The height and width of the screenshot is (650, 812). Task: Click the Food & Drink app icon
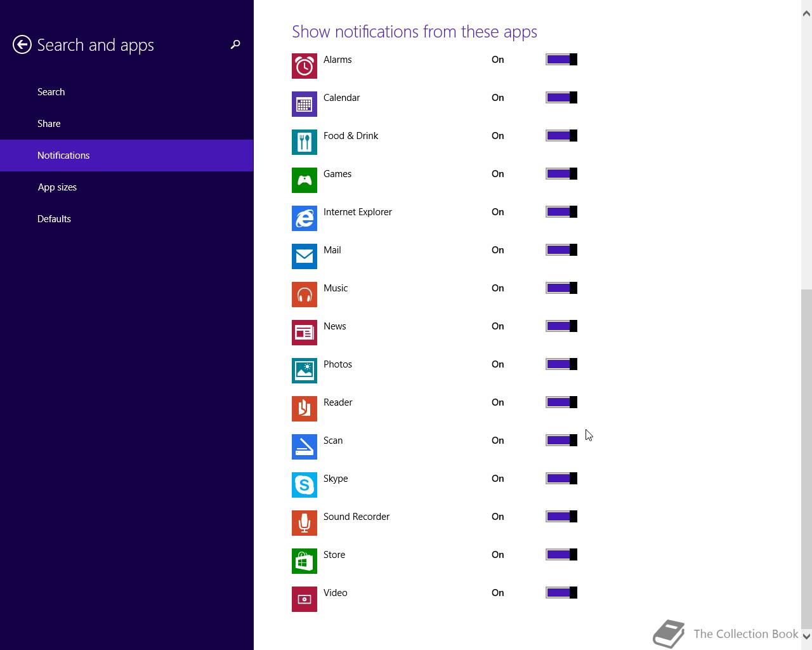click(304, 142)
